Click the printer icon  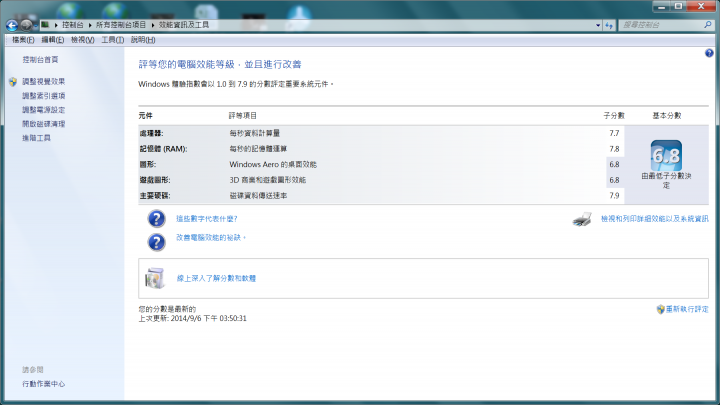pos(582,219)
